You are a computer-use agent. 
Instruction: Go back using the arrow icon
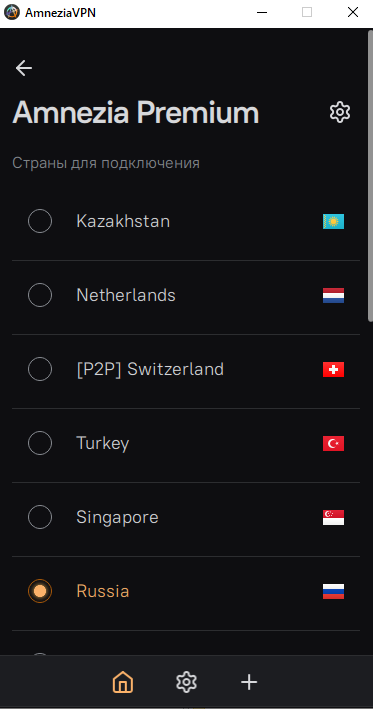coord(24,68)
